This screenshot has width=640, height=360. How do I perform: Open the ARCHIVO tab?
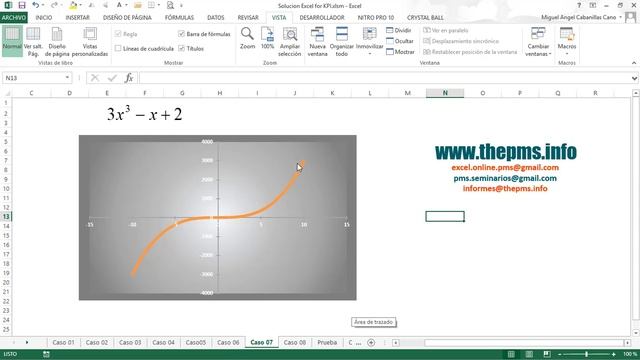pos(13,18)
